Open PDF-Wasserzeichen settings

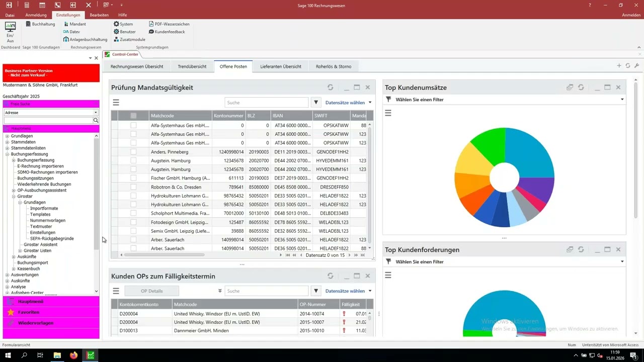coord(169,24)
